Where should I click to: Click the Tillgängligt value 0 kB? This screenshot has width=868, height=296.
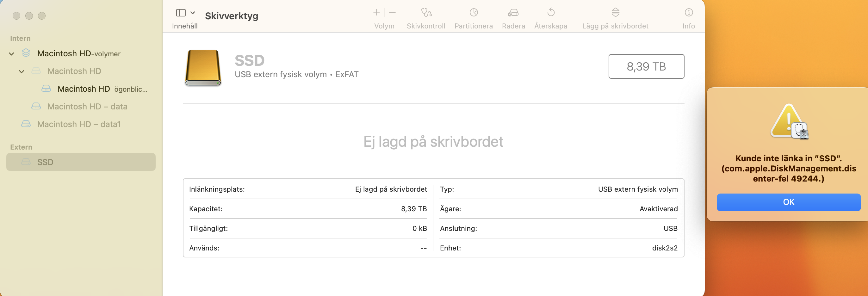(419, 228)
